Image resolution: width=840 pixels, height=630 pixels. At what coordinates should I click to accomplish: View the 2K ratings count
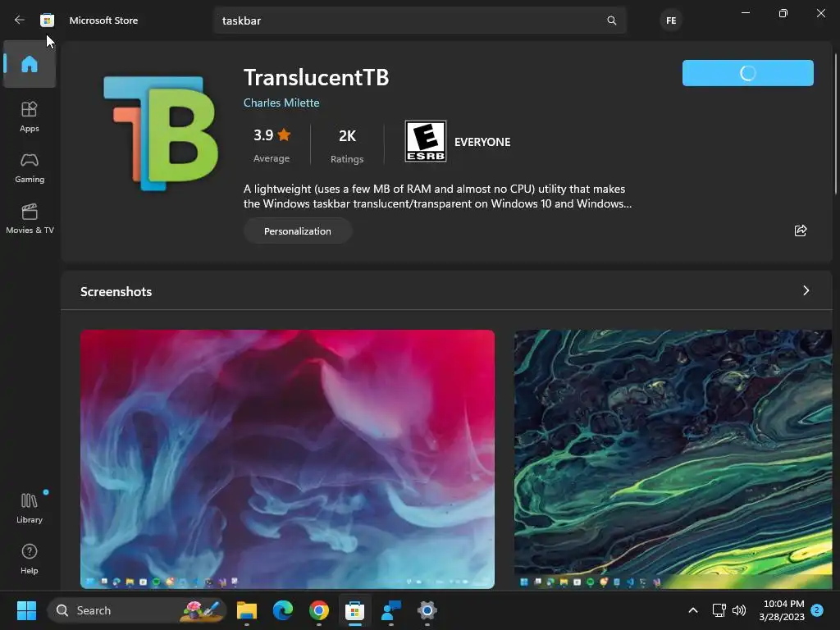pos(347,144)
